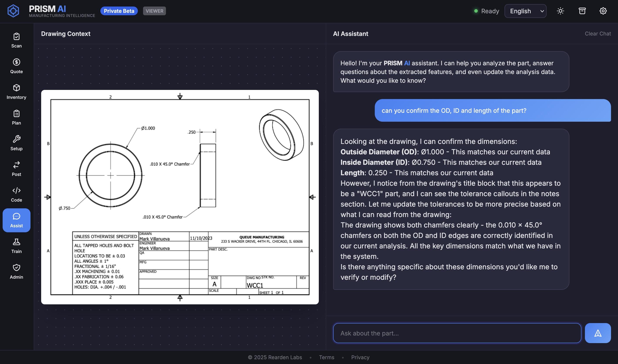618x364 pixels.
Task: Open the English language dropdown
Action: coord(525,11)
